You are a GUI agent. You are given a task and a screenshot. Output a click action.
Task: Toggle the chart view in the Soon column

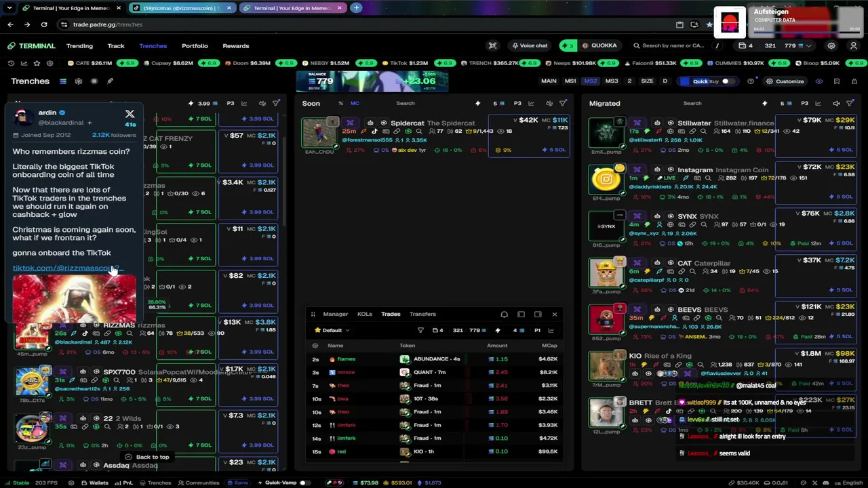(x=531, y=104)
